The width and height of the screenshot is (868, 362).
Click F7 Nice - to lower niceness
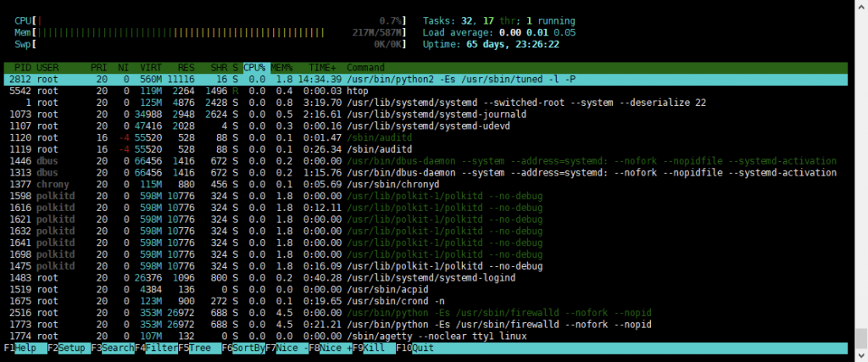click(287, 348)
